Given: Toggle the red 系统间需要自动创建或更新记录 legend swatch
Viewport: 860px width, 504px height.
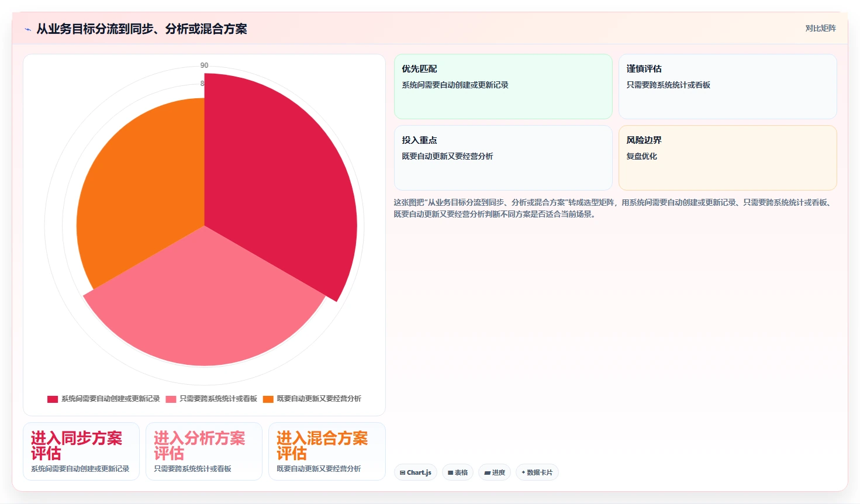Looking at the screenshot, I should [53, 399].
